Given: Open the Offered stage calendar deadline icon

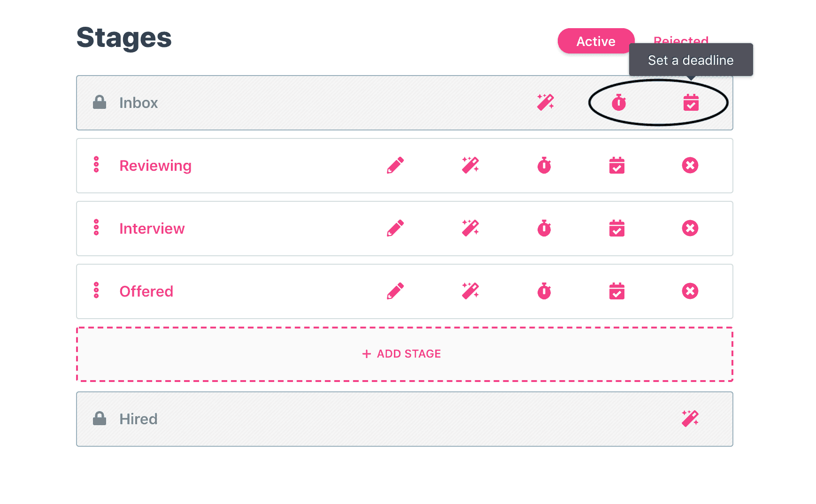Looking at the screenshot, I should [x=617, y=291].
